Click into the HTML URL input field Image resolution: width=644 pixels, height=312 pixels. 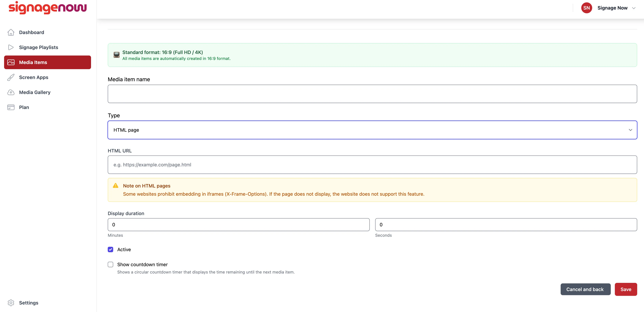[x=372, y=165]
